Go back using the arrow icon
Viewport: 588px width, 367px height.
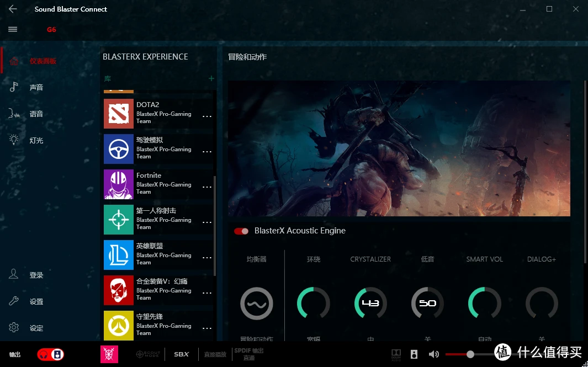pyautogui.click(x=13, y=9)
